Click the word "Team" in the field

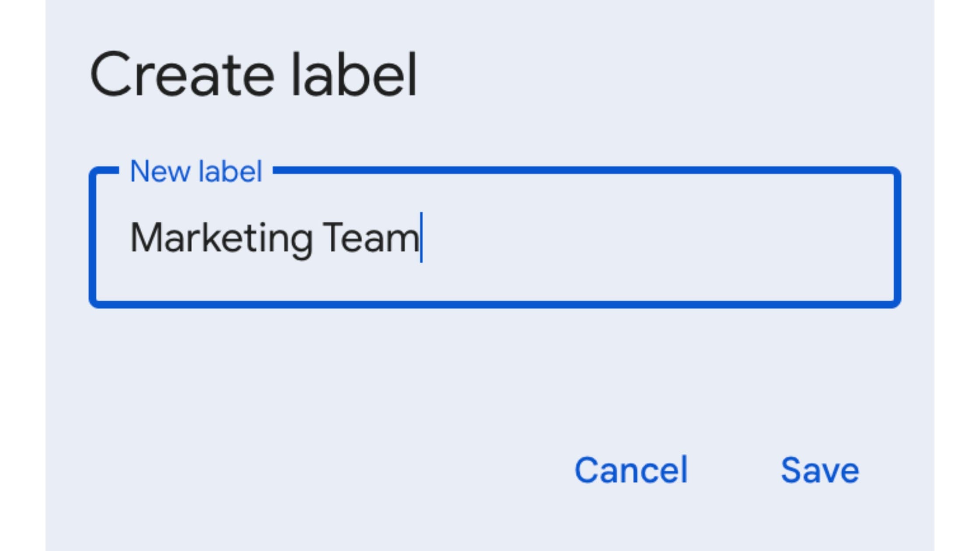[x=370, y=238]
